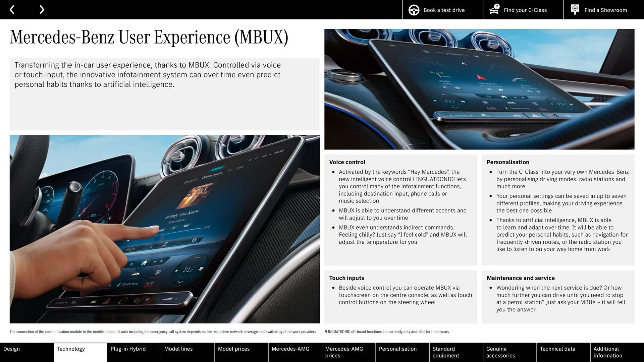644x362 pixels.
Task: Switch to the Mercedes-AMG tab
Action: click(x=294, y=352)
